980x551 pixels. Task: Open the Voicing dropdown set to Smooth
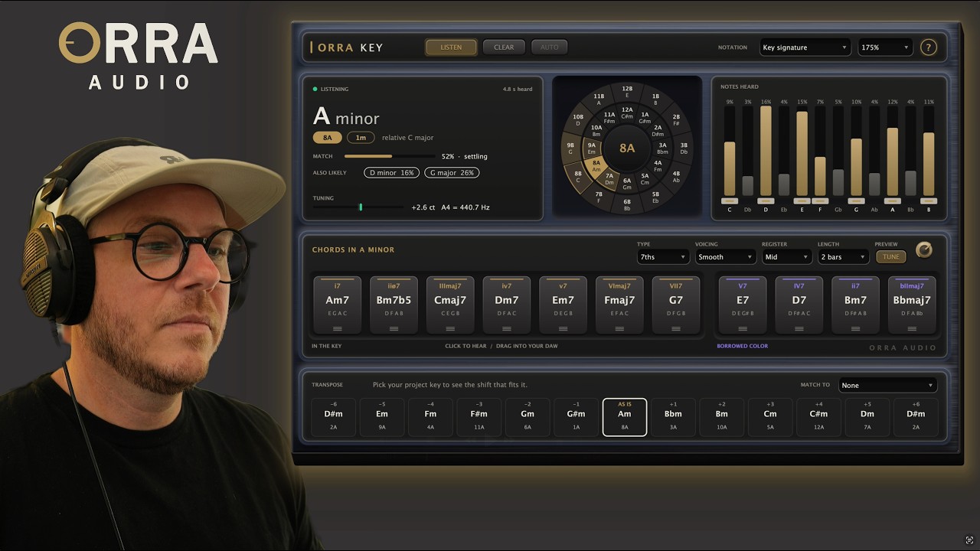click(725, 257)
